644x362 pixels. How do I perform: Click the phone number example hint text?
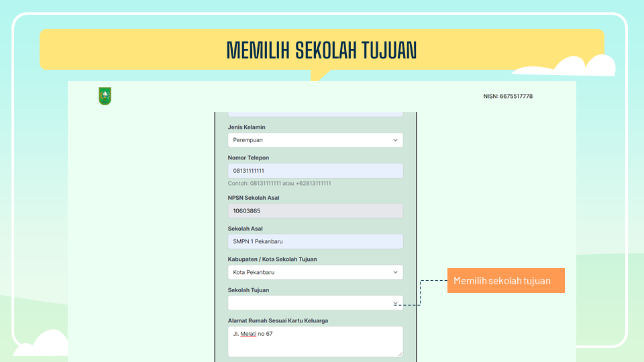[279, 183]
